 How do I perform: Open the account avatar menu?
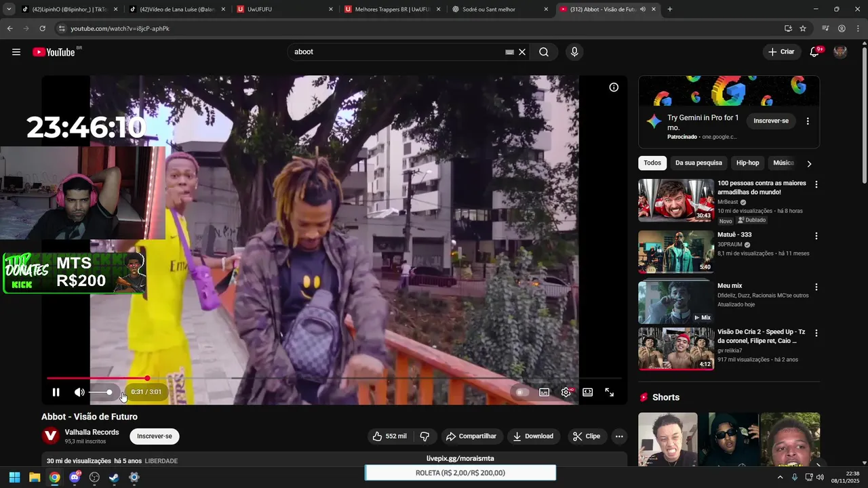click(x=840, y=52)
